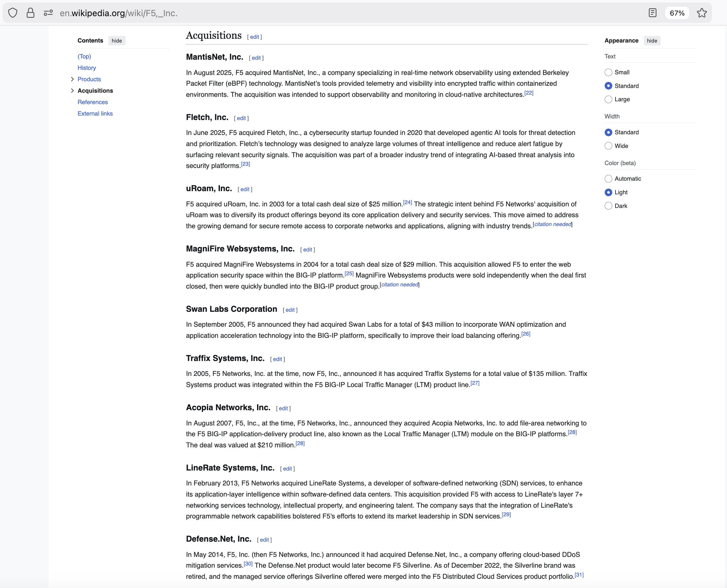
Task: Edit the Fletch, Inc. section
Action: click(241, 118)
